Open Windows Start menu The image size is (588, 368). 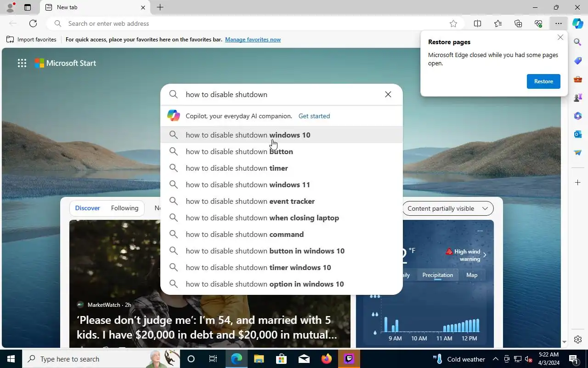tap(11, 359)
